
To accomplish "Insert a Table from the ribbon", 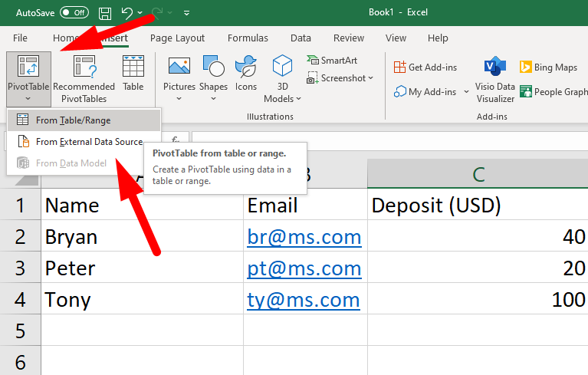I will pos(133,74).
